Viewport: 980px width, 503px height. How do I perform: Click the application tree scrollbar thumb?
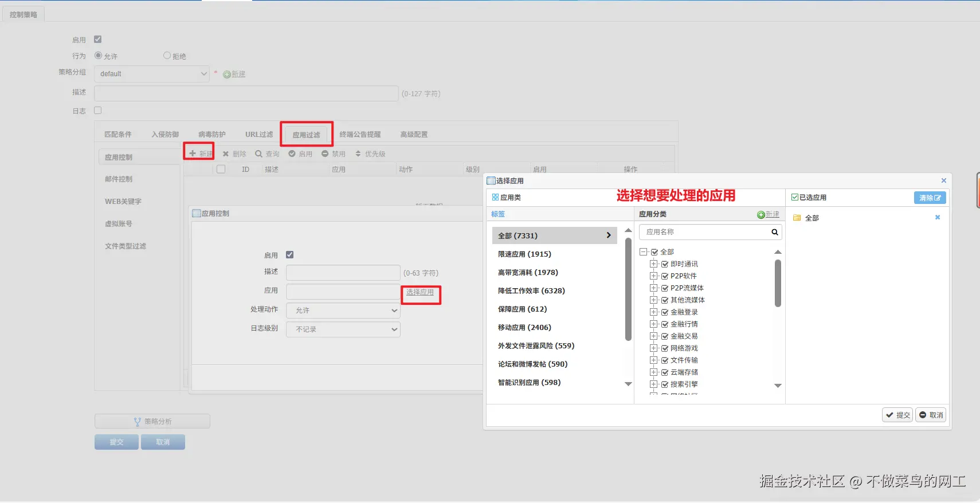tap(778, 283)
